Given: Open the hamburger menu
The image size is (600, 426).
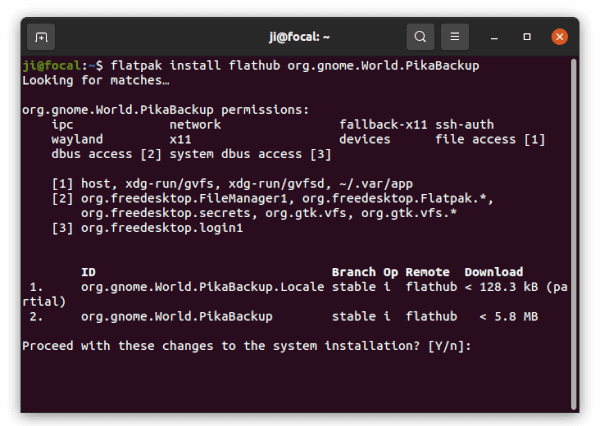Looking at the screenshot, I should coord(455,37).
